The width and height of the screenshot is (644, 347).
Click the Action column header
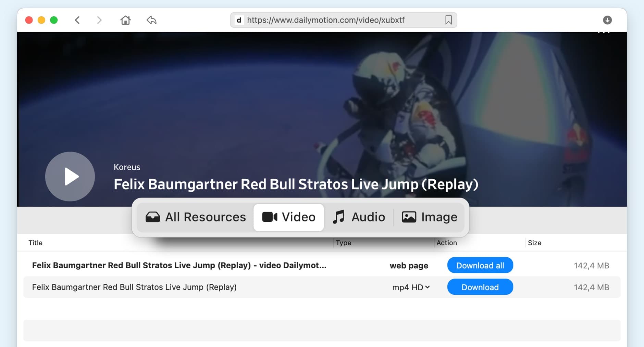447,243
